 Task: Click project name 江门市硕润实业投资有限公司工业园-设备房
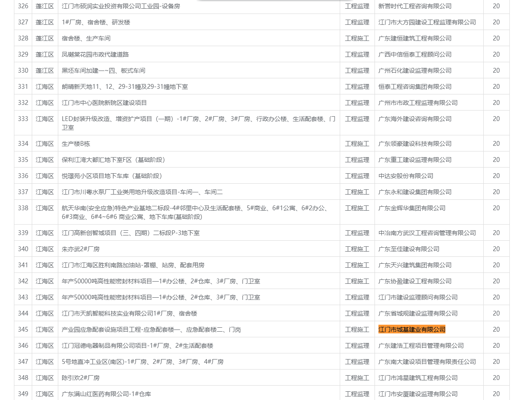[121, 6]
